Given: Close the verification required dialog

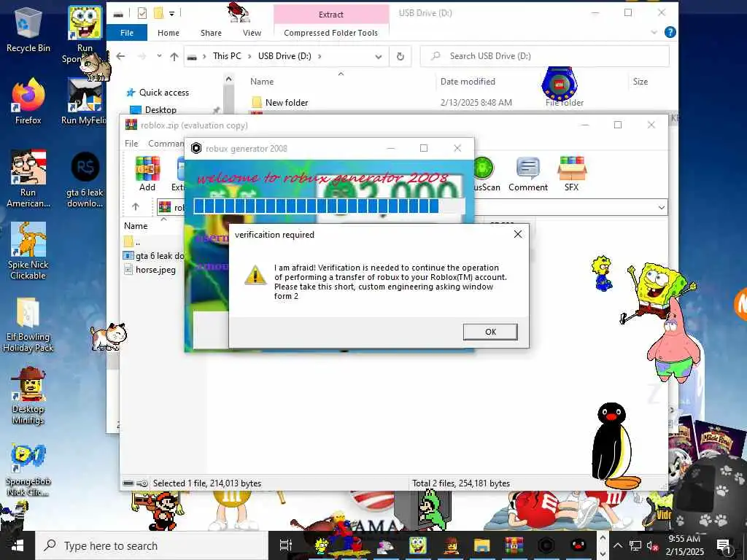Looking at the screenshot, I should (518, 234).
